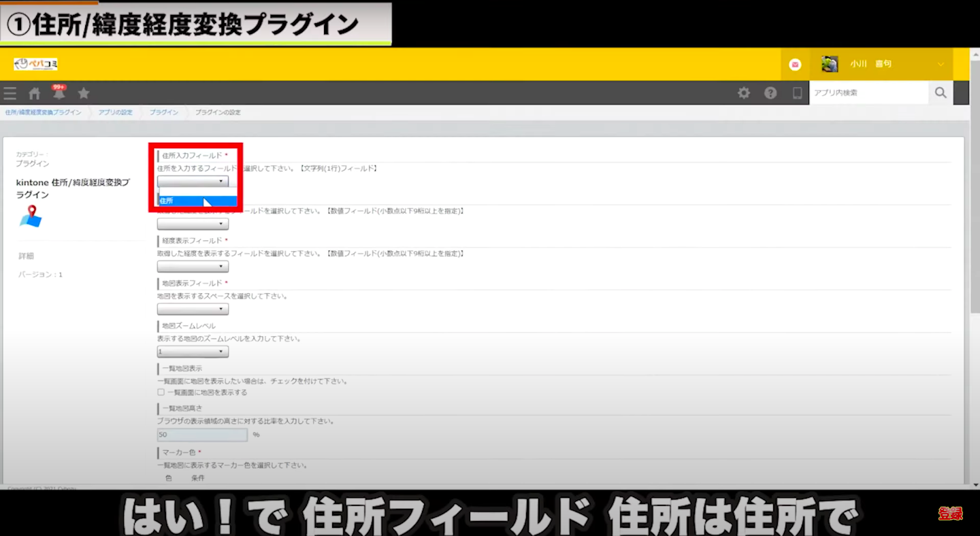Image resolution: width=980 pixels, height=536 pixels.
Task: Click the アプリ内検索 search field
Action: [868, 93]
